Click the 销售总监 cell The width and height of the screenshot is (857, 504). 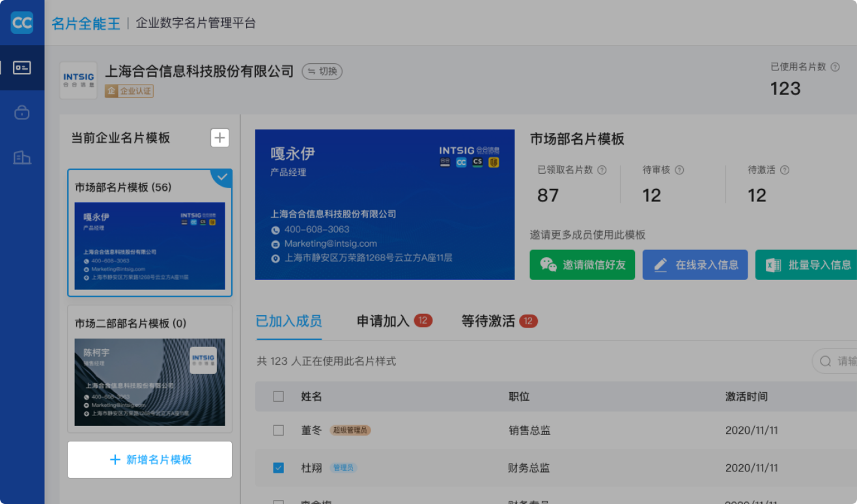(x=529, y=430)
